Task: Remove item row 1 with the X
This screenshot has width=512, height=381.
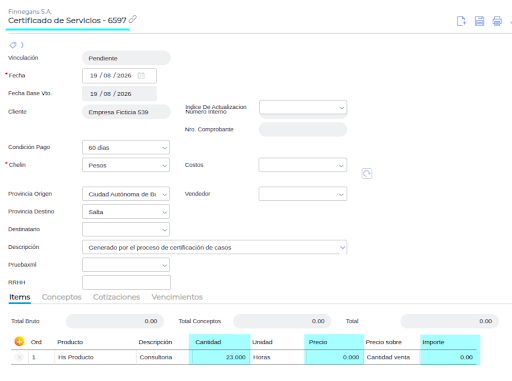Action: click(19, 357)
